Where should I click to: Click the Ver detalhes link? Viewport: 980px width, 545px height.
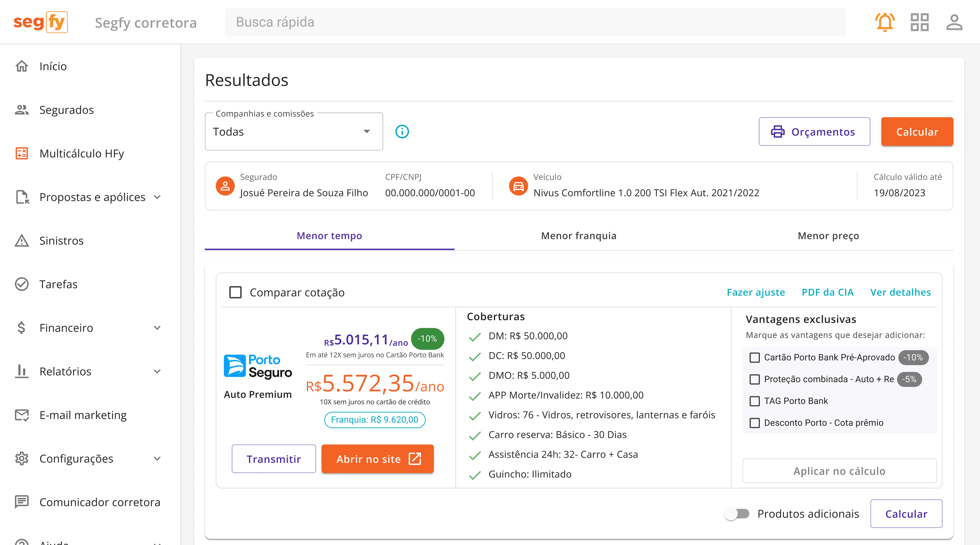point(901,292)
